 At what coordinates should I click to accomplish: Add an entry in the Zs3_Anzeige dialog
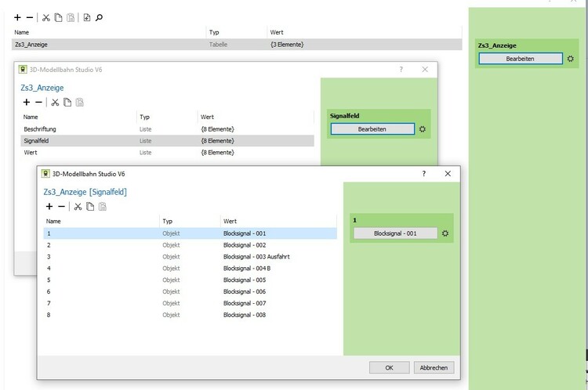coord(26,103)
